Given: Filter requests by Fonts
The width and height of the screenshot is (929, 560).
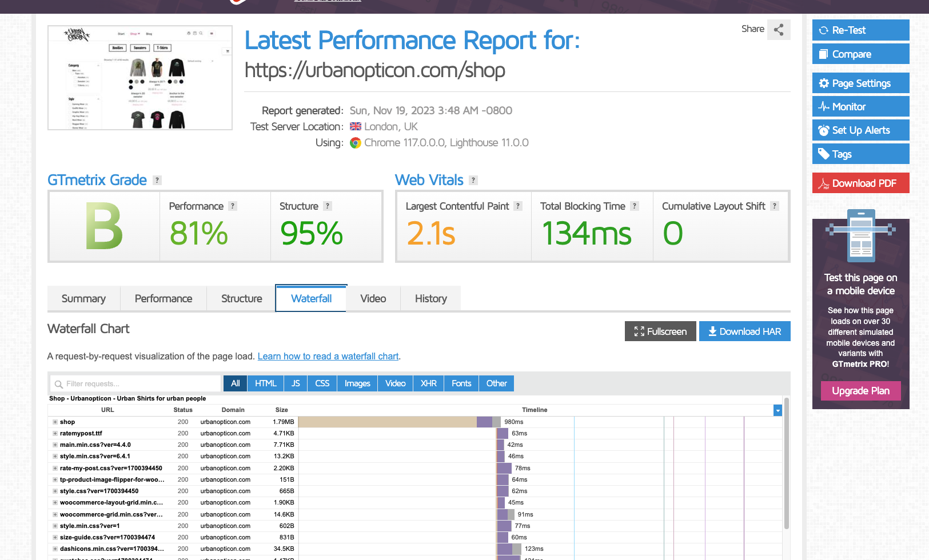Looking at the screenshot, I should pos(461,383).
